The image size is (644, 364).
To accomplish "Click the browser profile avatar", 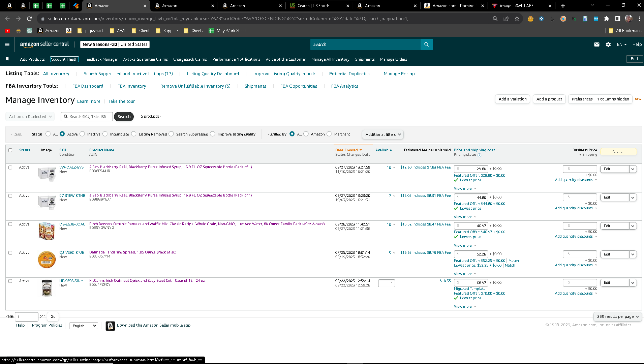I will 628,19.
